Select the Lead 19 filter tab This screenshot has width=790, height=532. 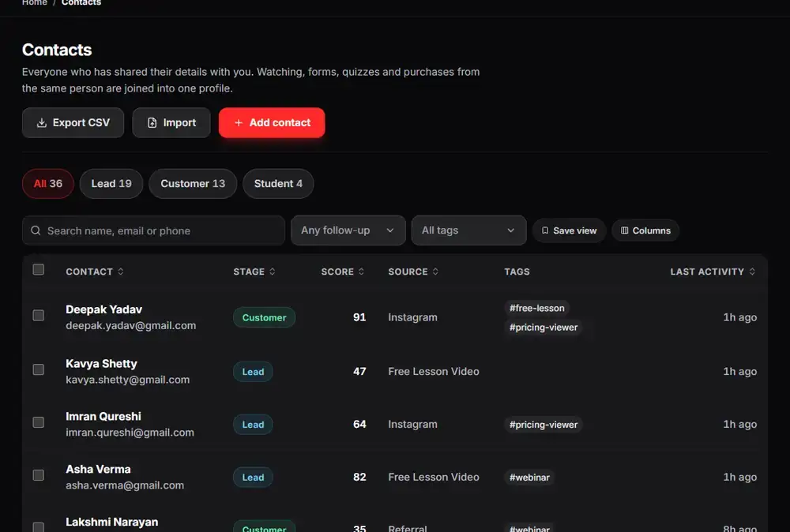(111, 184)
